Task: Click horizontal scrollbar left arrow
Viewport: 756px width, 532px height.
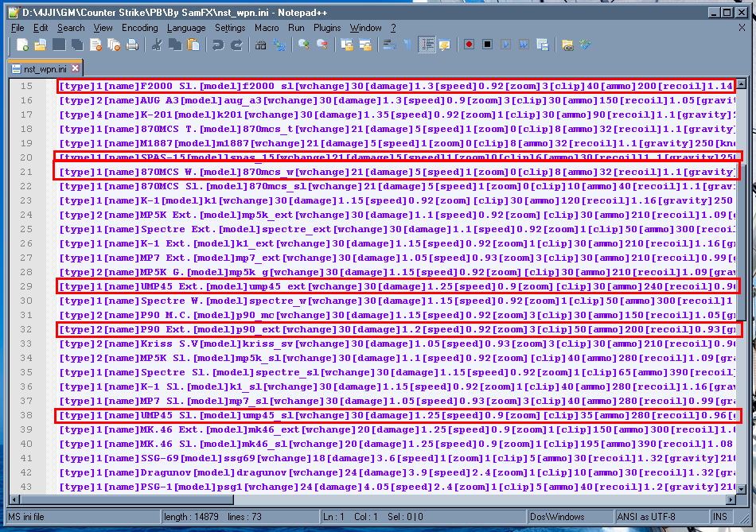Action: click(14, 499)
